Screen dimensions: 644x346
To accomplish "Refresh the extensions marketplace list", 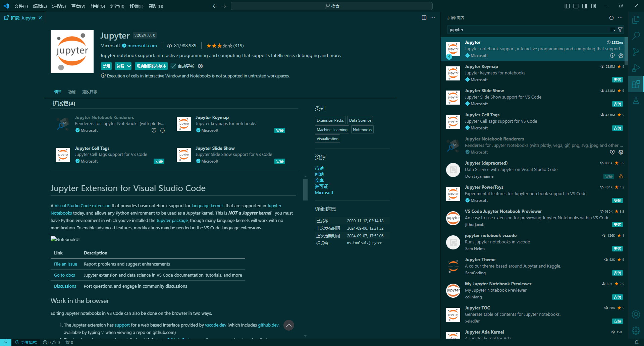I will click(x=611, y=18).
